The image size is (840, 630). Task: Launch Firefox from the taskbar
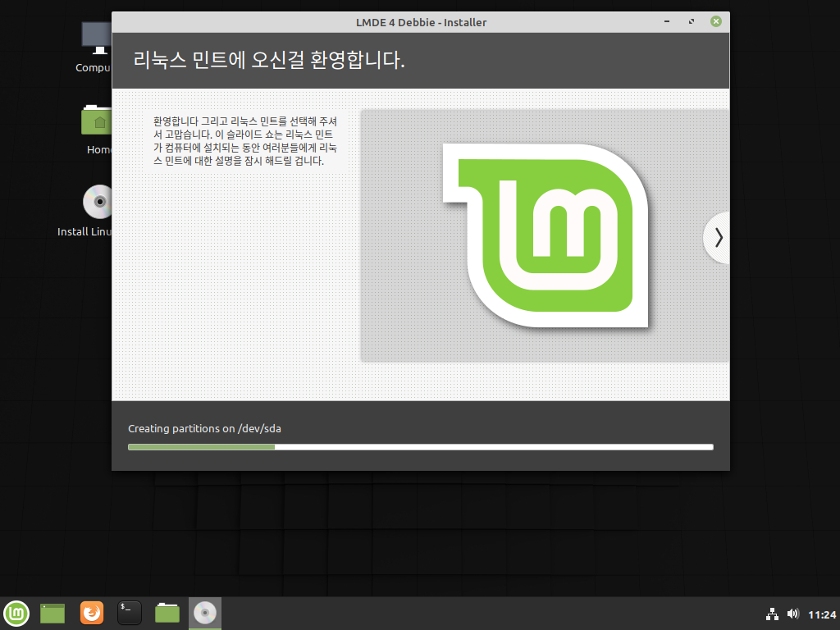pos(92,614)
